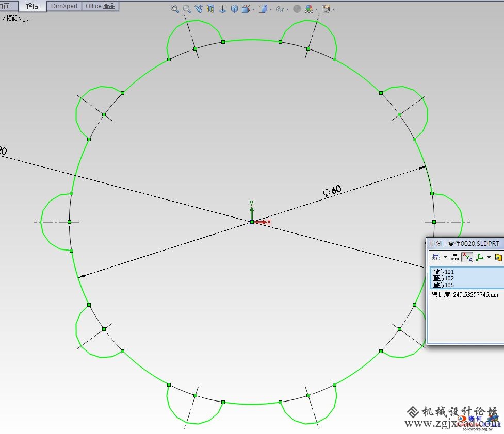Click the Normal To view icon
This screenshot has height=434, width=504.
[222, 9]
